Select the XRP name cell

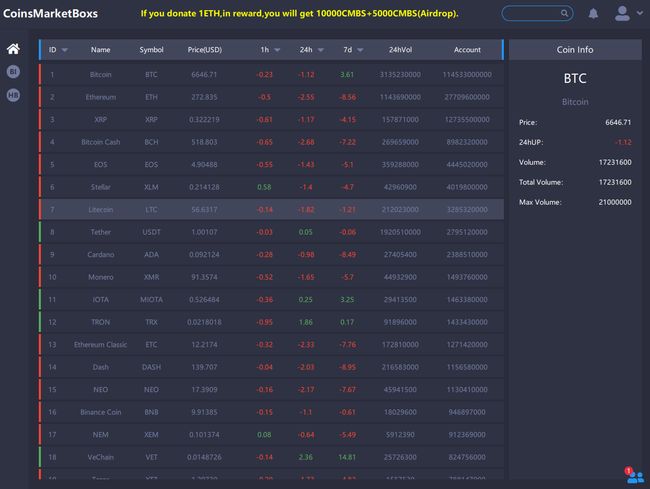100,119
